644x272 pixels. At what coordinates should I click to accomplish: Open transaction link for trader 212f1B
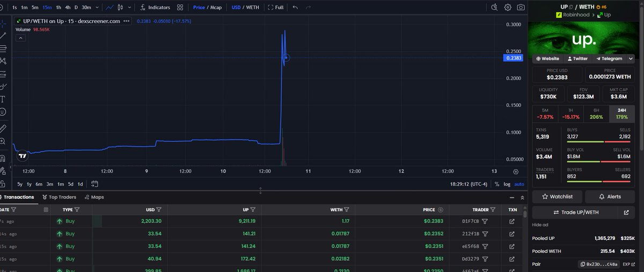(x=512, y=234)
